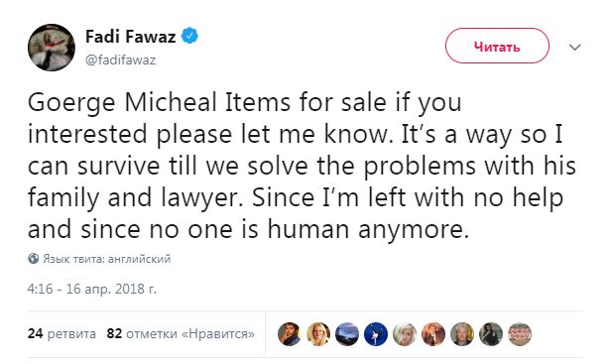View the 24 ретвита list

[x=61, y=333]
